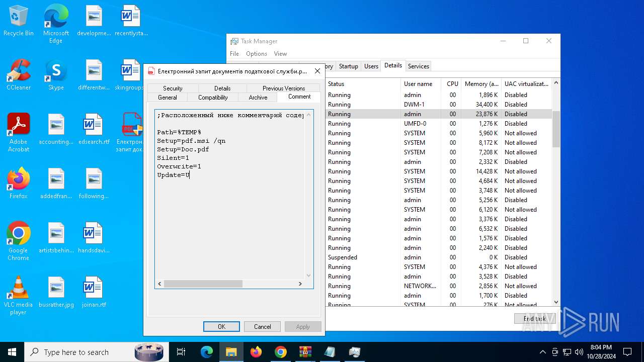Select Adobe Acrobat desktop icon
The height and width of the screenshot is (362, 644).
[x=19, y=133]
